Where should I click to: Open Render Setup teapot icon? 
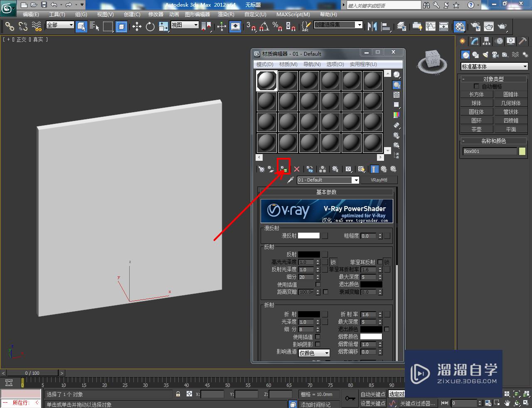coord(475,27)
